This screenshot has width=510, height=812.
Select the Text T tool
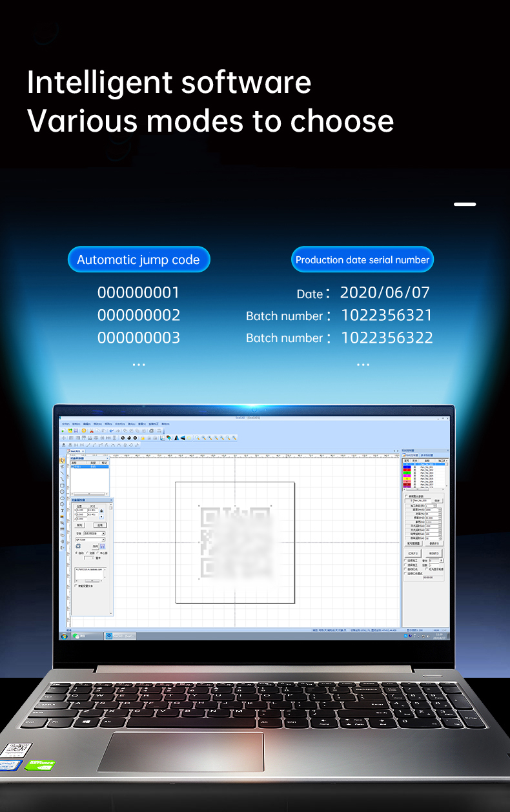[x=62, y=511]
